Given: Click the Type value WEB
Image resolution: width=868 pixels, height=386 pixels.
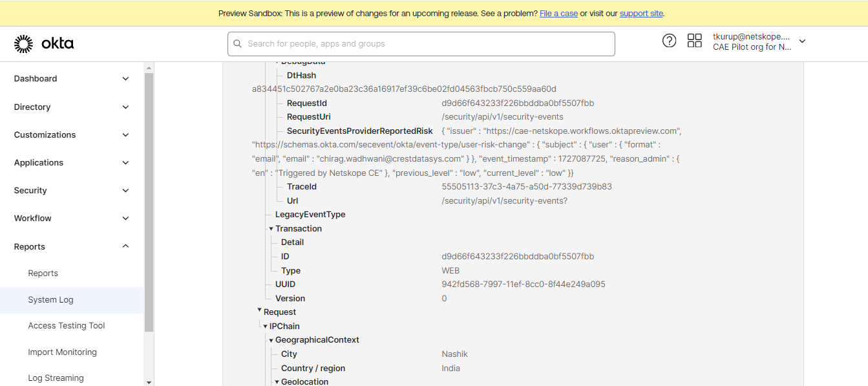Looking at the screenshot, I should click(450, 271).
